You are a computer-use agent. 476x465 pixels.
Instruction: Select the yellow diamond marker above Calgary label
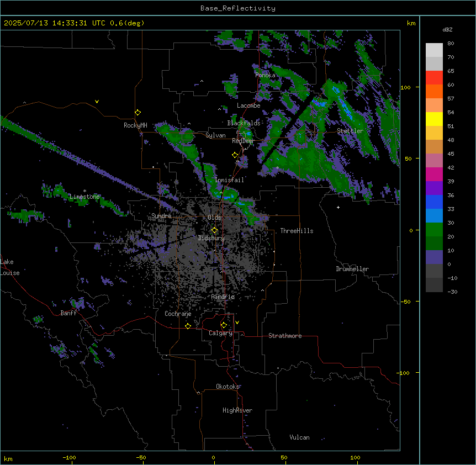point(224,325)
